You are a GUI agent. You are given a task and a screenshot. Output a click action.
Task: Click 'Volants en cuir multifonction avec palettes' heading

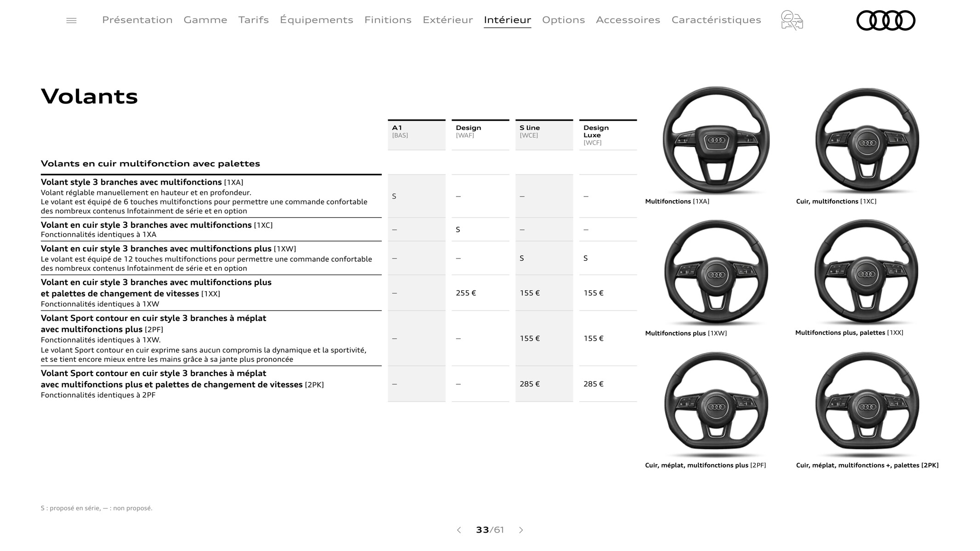click(x=150, y=163)
